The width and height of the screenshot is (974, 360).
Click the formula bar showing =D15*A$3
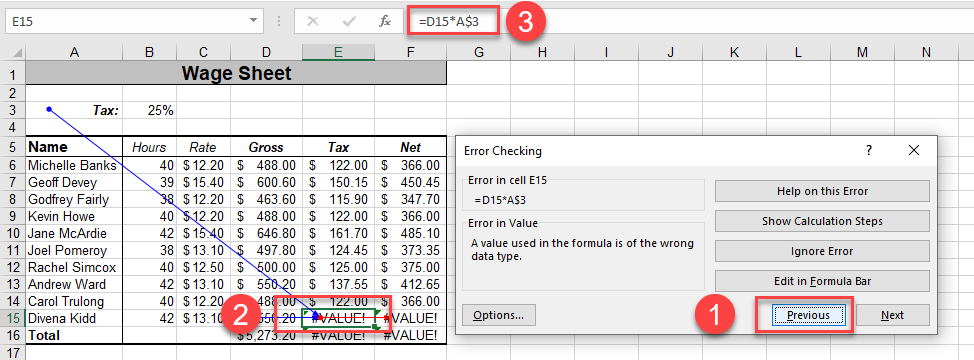pos(452,21)
